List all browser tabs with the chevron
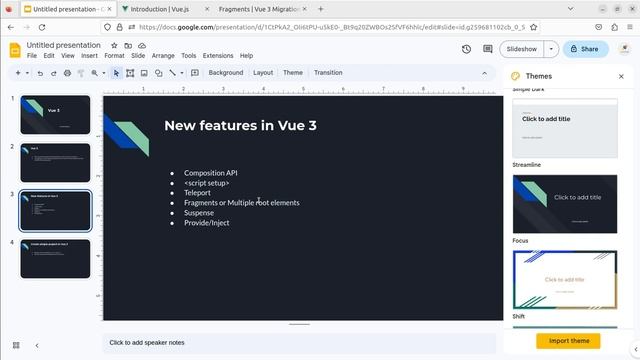The image size is (640, 360). [x=570, y=9]
